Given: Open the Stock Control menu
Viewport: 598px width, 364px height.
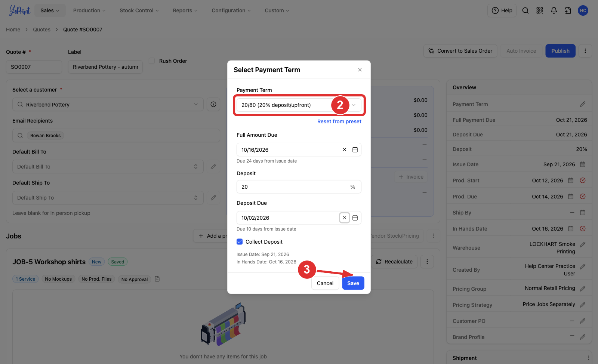Looking at the screenshot, I should click(139, 10).
